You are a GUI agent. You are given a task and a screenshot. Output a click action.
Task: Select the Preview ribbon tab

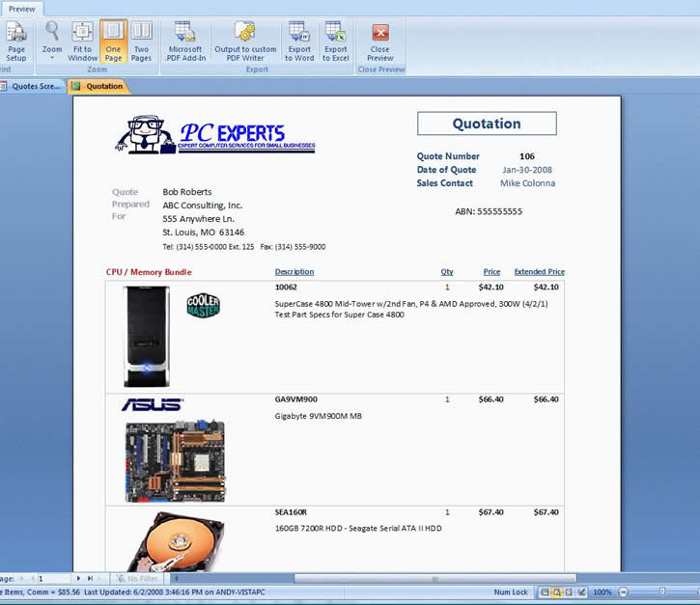click(x=21, y=9)
